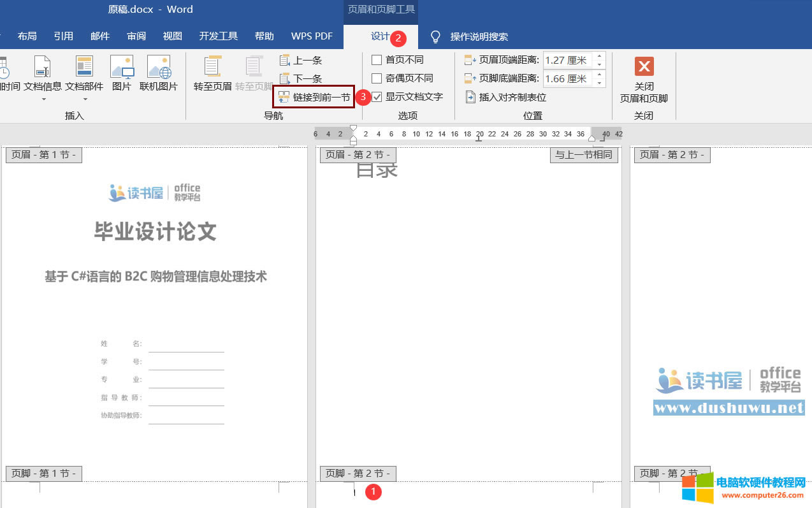Toggle 链接到前一节 link to previous
The height and width of the screenshot is (508, 812).
click(314, 97)
